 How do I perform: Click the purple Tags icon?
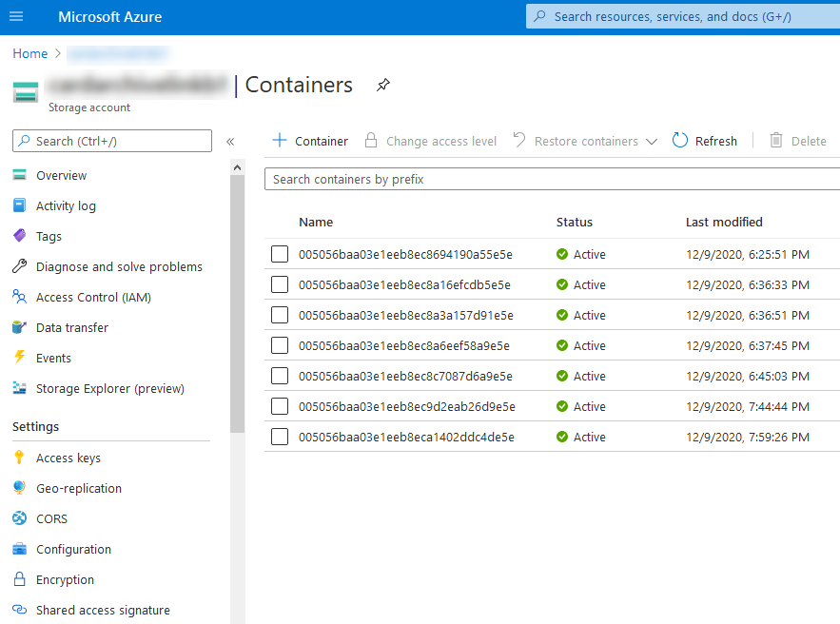point(19,236)
